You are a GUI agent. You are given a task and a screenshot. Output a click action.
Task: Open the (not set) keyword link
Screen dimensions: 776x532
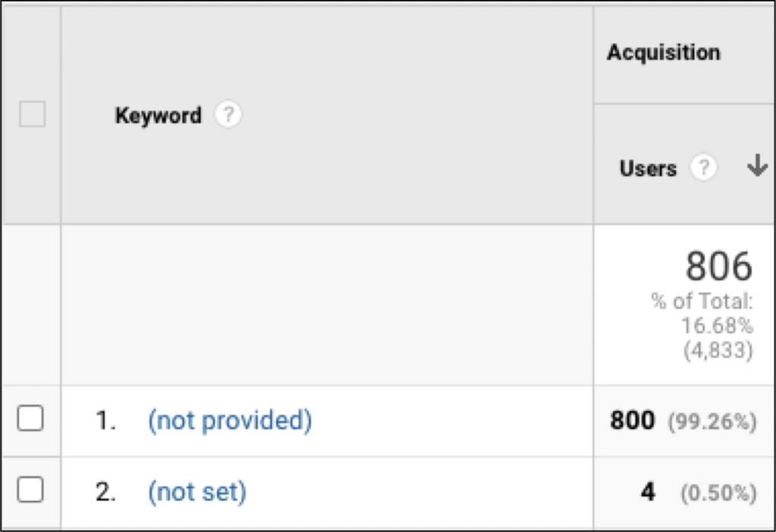pos(197,492)
